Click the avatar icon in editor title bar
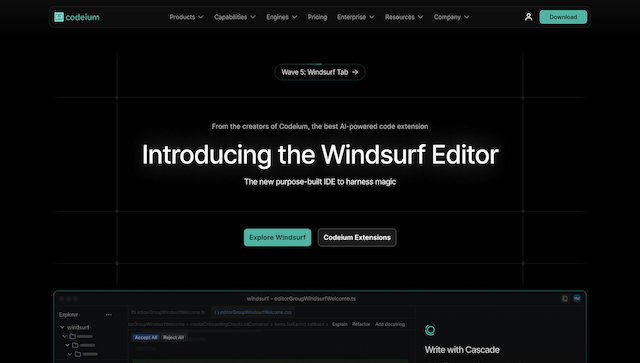This screenshot has width=640, height=363. (x=577, y=298)
